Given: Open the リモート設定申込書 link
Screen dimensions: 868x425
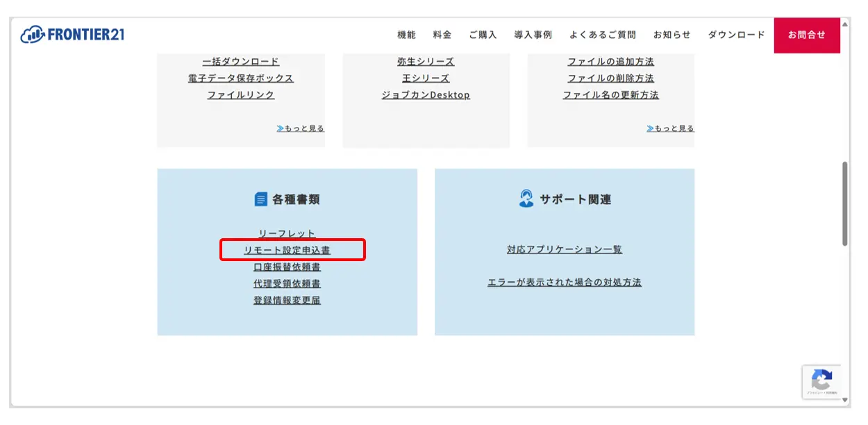Looking at the screenshot, I should point(287,250).
